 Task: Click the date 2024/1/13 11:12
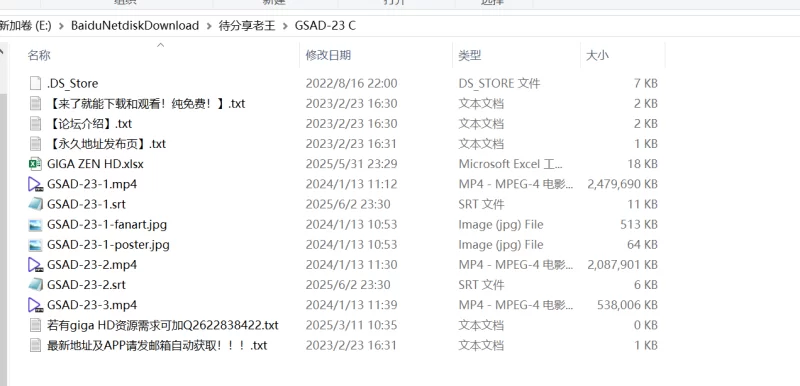point(352,184)
